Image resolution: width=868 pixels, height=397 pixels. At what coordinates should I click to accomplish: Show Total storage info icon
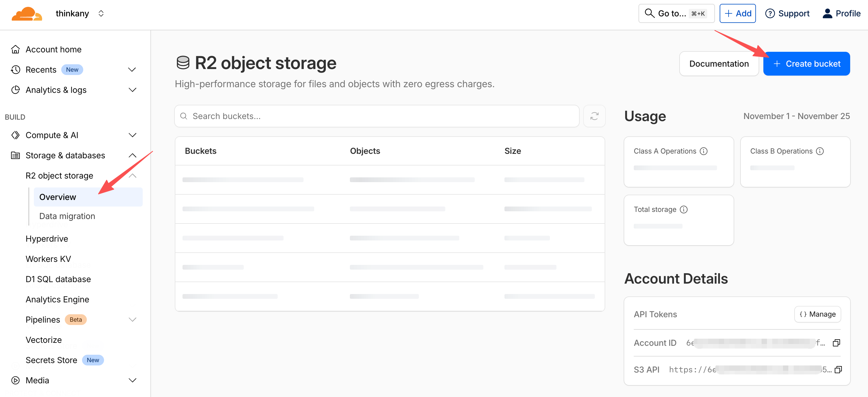tap(683, 210)
